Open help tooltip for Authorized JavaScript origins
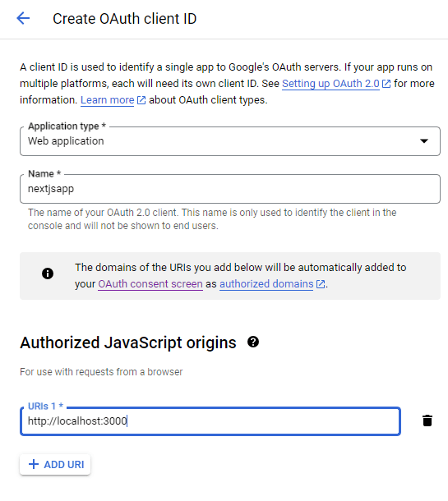Viewport: 448px width, 501px height. tap(253, 342)
